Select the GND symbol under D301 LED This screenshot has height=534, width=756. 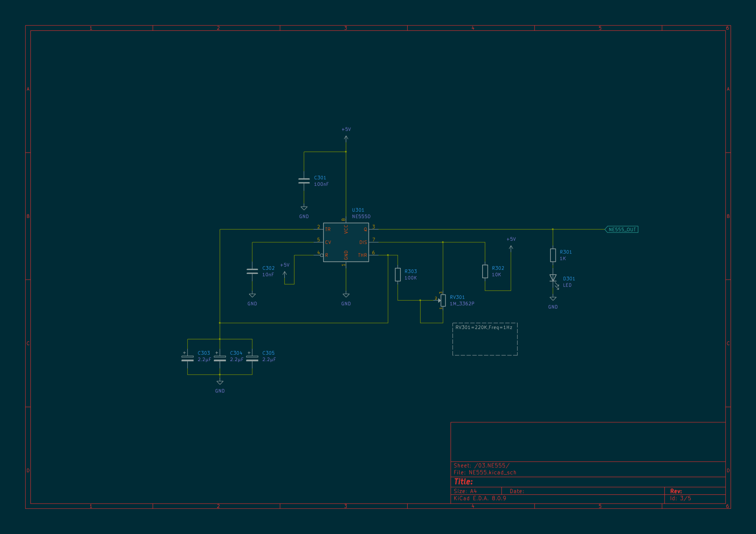[553, 302]
